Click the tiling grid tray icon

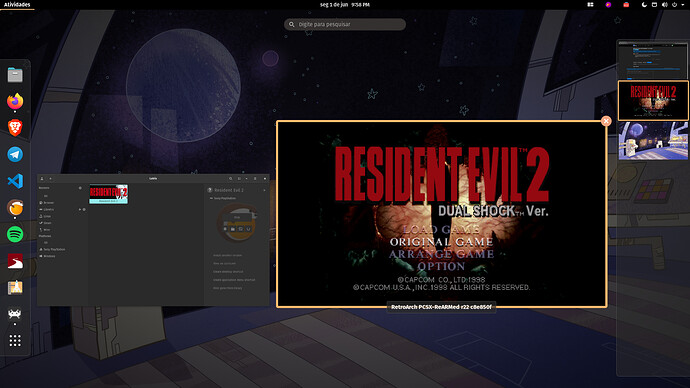pos(590,4)
